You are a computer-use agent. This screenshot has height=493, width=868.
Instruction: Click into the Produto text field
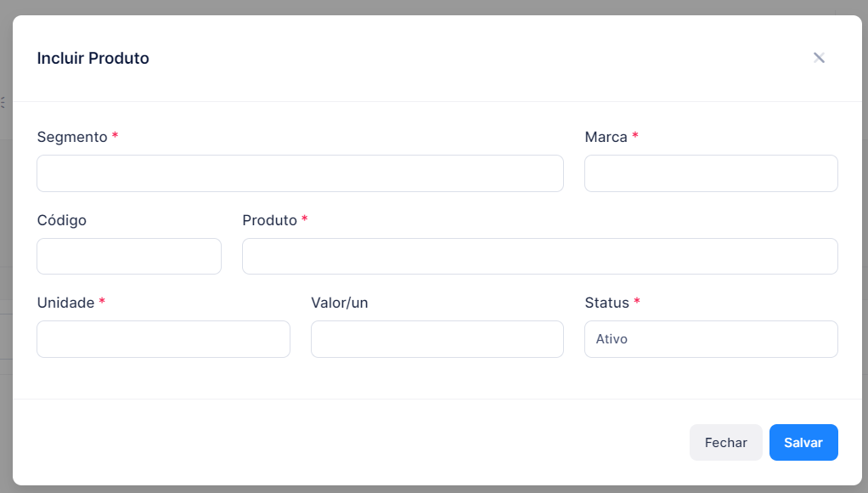[x=539, y=257]
